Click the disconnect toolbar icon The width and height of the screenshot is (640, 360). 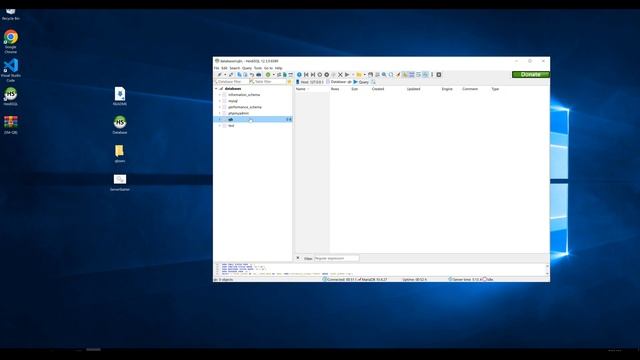pos(231,75)
